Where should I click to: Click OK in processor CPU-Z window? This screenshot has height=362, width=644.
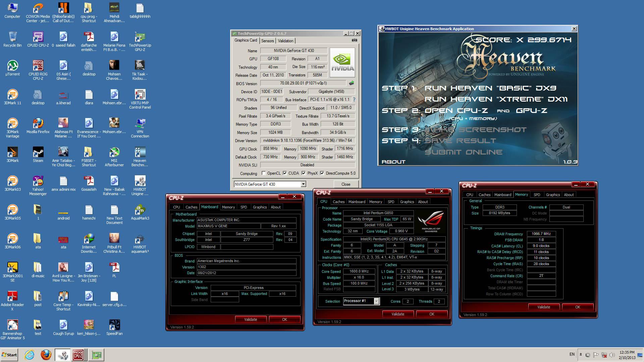click(432, 314)
